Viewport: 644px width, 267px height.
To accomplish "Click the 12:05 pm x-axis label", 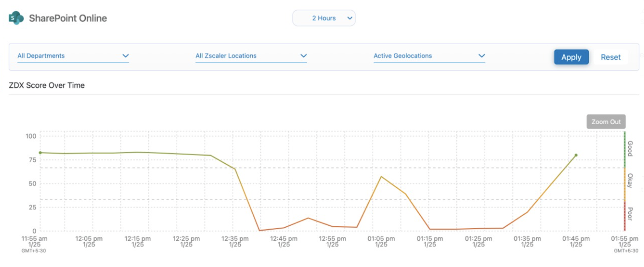I will point(89,241).
